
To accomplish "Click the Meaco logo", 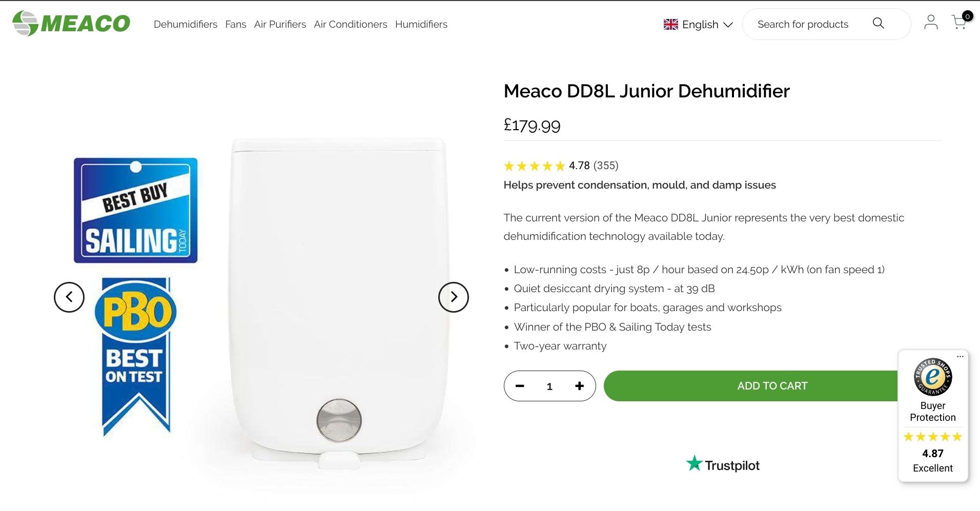I will (71, 24).
